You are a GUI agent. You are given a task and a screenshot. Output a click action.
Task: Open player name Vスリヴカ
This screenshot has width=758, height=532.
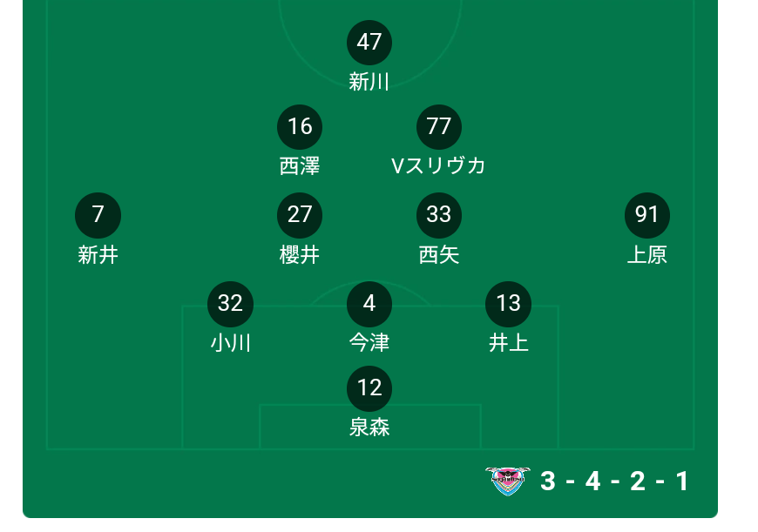coord(438,166)
